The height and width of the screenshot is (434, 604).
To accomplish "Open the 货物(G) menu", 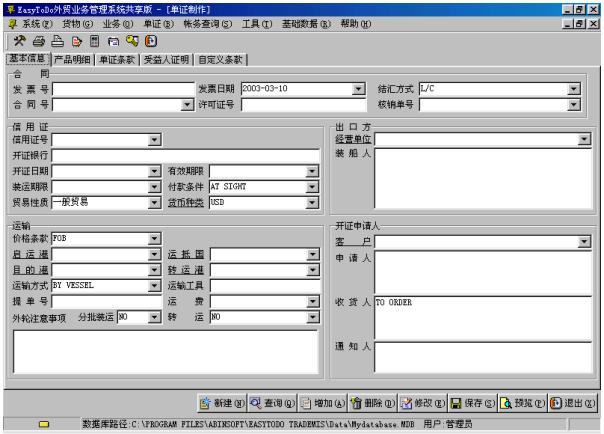I will pyautogui.click(x=77, y=24).
